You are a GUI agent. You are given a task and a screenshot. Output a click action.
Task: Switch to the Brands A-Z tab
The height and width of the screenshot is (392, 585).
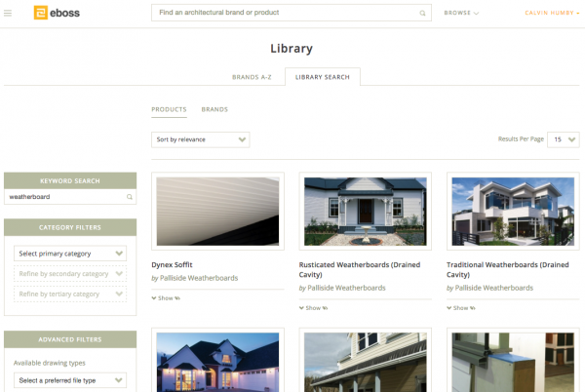(252, 77)
